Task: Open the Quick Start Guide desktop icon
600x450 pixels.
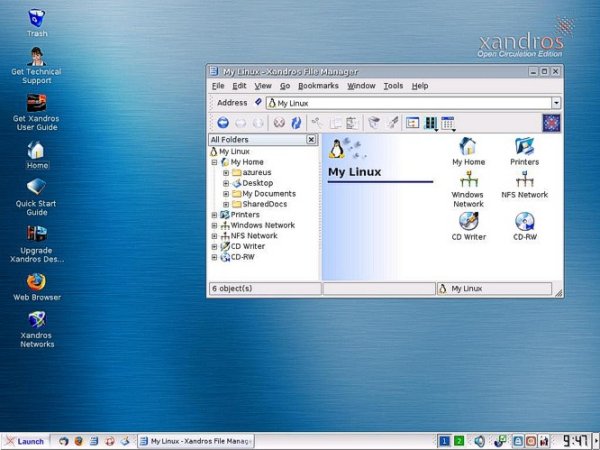Action: tap(37, 187)
